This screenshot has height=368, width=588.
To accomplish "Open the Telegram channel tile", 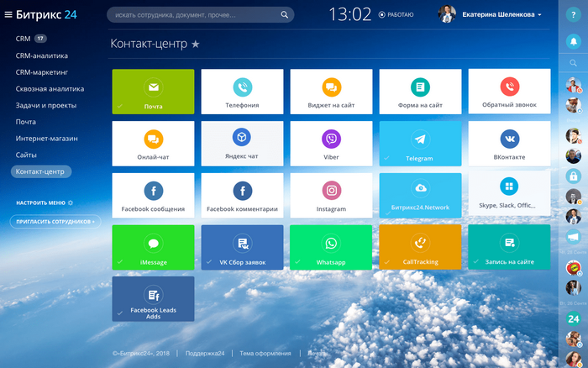I will (420, 144).
